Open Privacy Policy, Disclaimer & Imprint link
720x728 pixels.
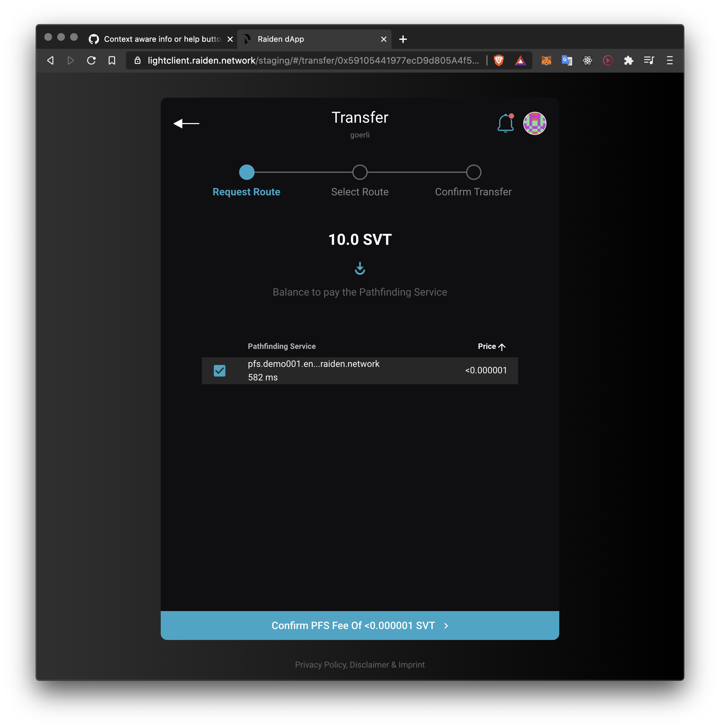(x=360, y=665)
